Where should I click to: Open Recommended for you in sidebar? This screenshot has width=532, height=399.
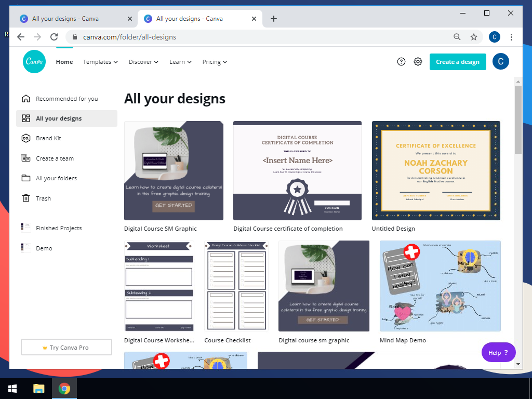tap(66, 99)
